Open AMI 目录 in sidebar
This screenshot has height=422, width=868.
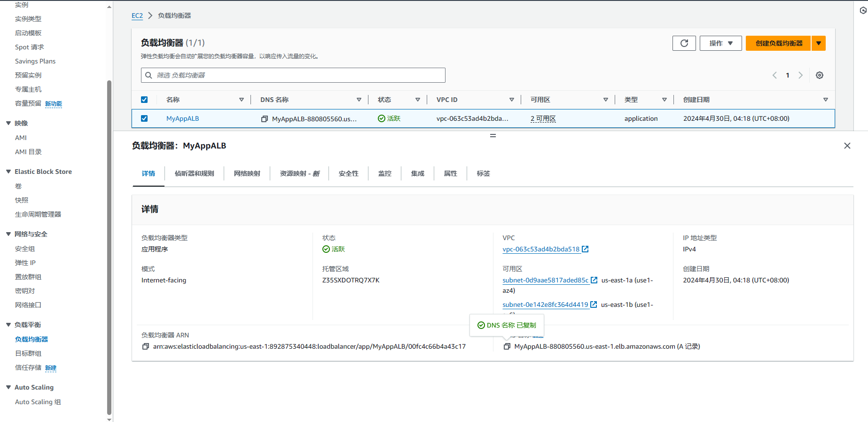click(x=28, y=152)
